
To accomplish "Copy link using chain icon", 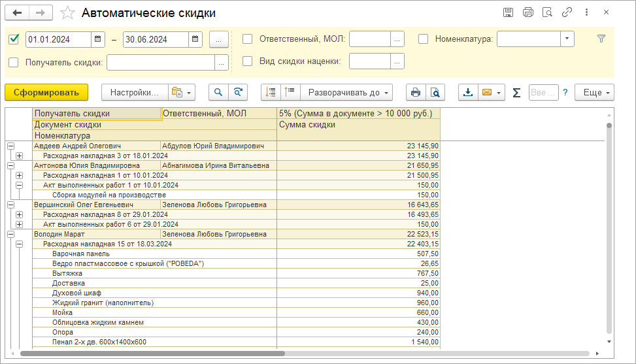I will coord(567,12).
